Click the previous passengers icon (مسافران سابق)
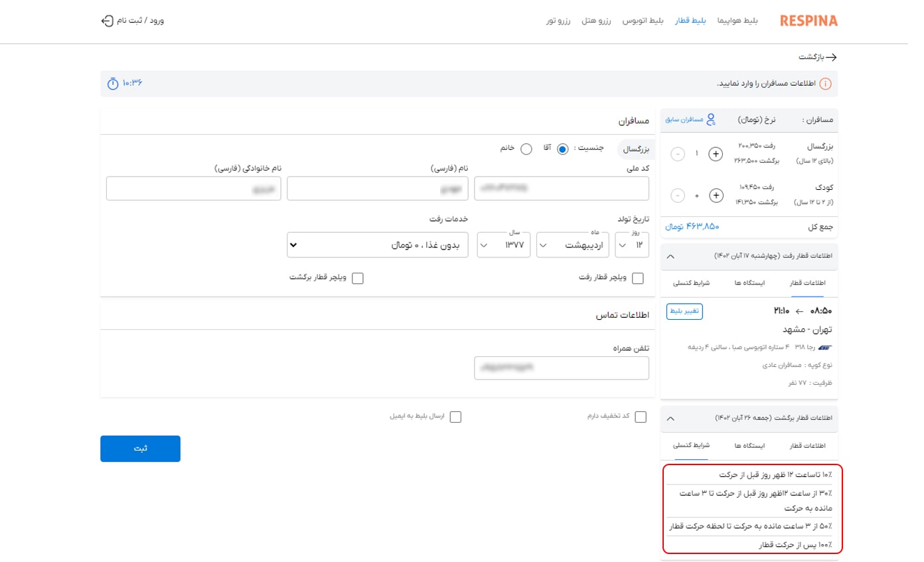This screenshot has width=924, height=562. pyautogui.click(x=710, y=120)
